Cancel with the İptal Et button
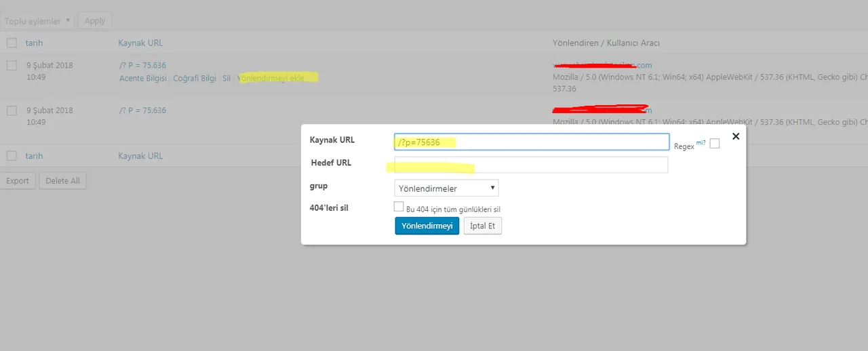Screen dimensions: 868x351 pos(483,226)
